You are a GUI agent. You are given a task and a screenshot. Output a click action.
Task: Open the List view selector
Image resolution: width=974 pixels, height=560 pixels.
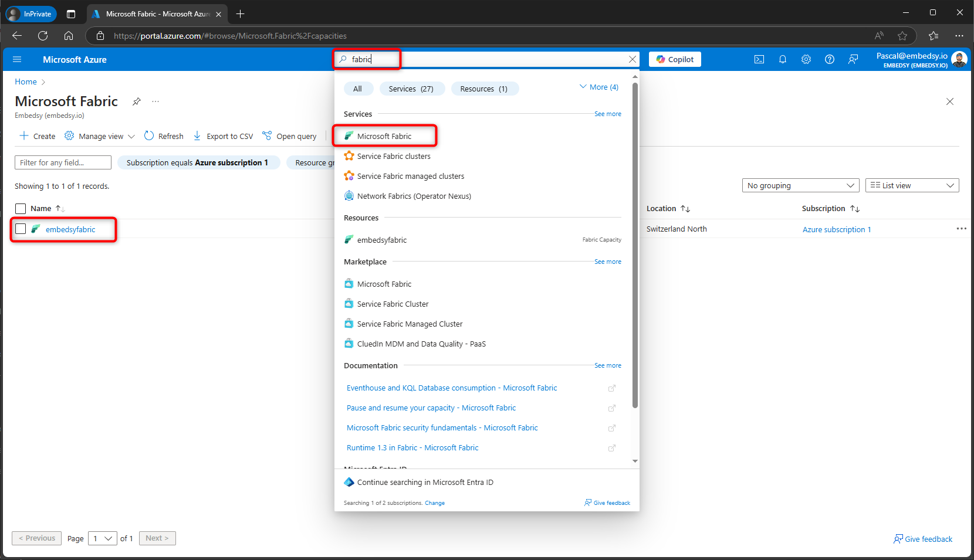(x=912, y=185)
